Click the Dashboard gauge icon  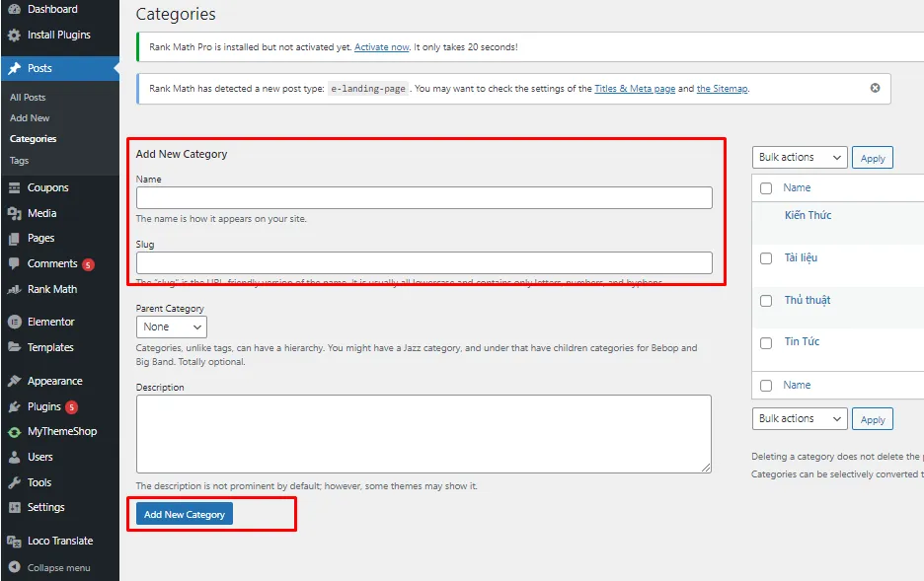click(14, 10)
